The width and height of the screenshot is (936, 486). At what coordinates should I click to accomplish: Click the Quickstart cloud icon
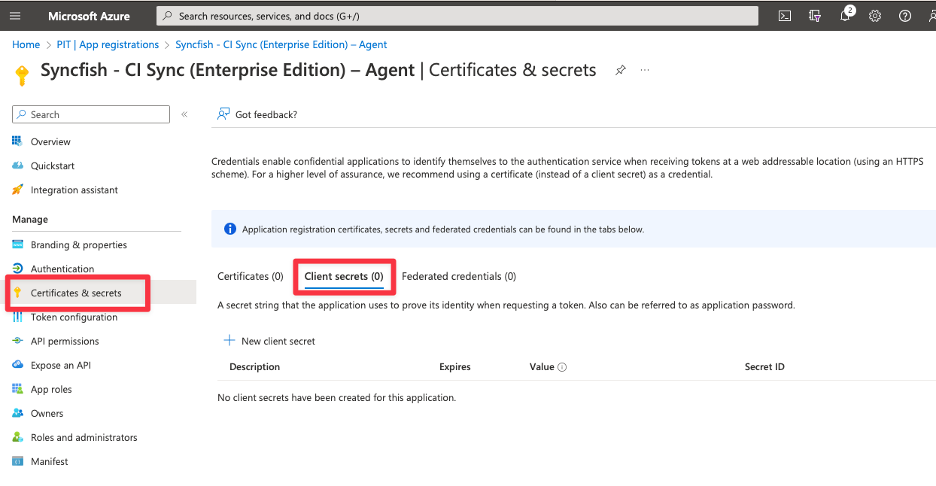pos(18,165)
